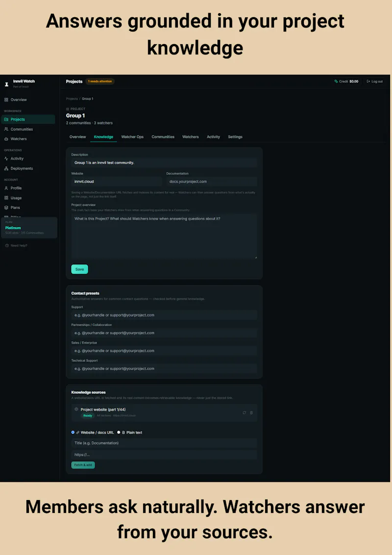The image size is (392, 555).
Task: Click the 'Project website (part 1/44)' title
Action: pos(103,409)
